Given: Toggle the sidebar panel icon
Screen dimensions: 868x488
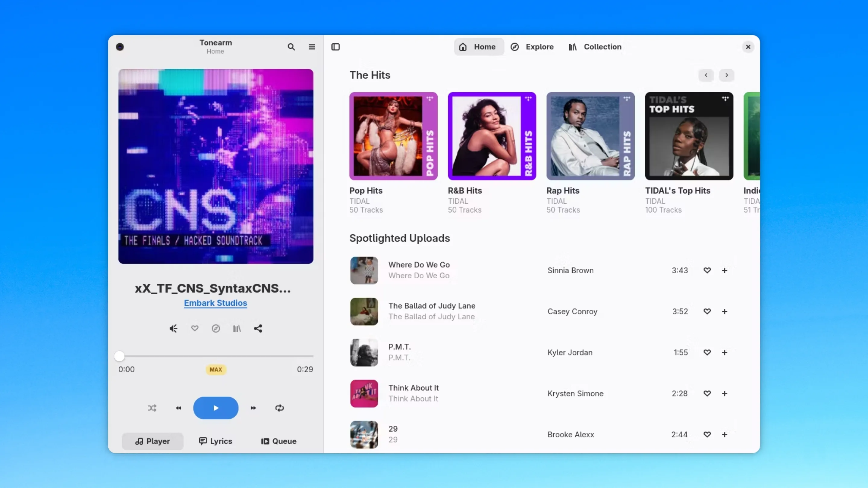Looking at the screenshot, I should point(335,47).
